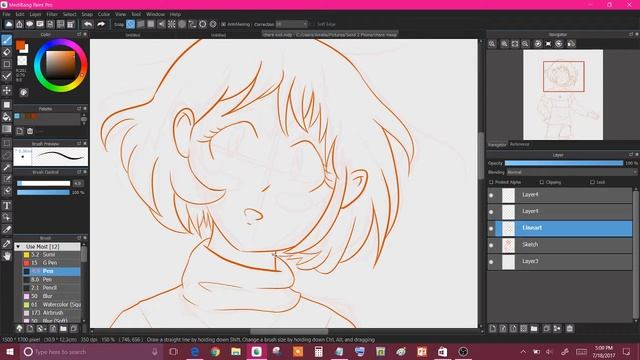Enable the Vanishing Point snap icon
The width and height of the screenshot is (640, 360).
(161, 24)
